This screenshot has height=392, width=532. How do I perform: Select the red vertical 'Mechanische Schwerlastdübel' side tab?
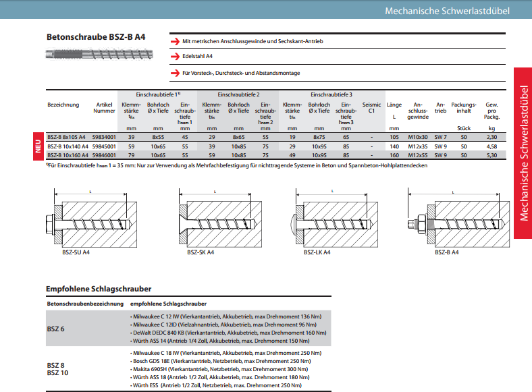click(522, 152)
